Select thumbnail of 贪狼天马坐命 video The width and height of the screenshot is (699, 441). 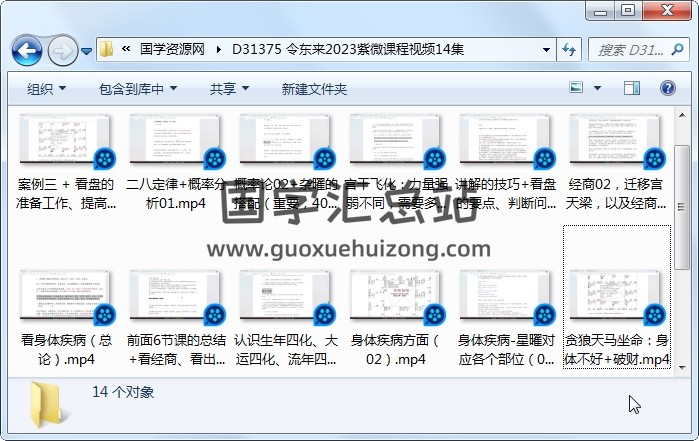pos(616,297)
